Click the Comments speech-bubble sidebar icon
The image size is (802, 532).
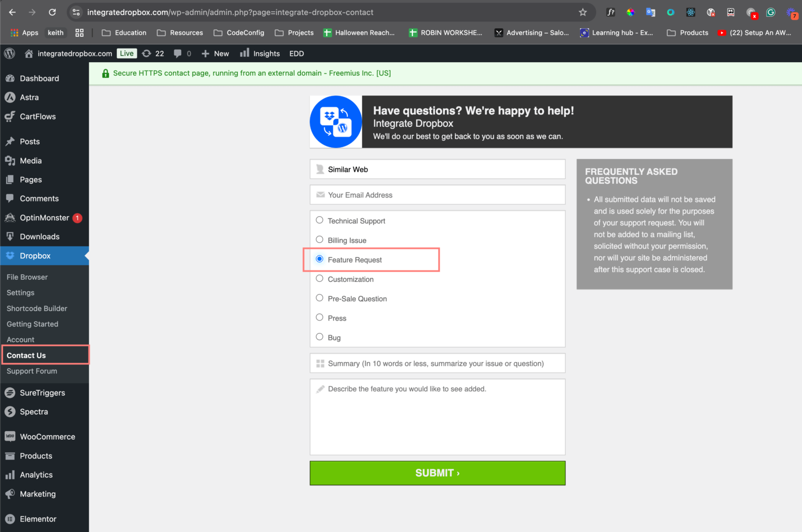(x=11, y=198)
